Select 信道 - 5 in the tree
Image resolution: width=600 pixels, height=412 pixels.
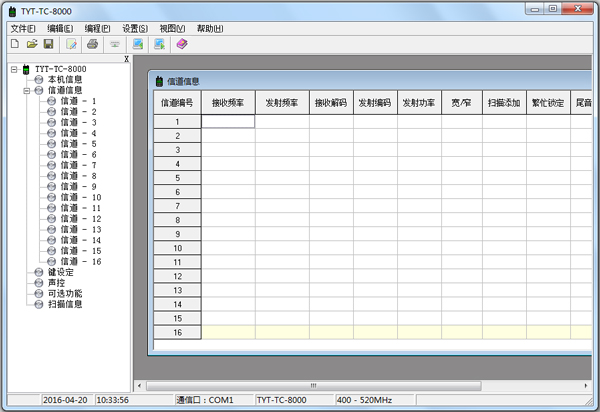tap(78, 144)
